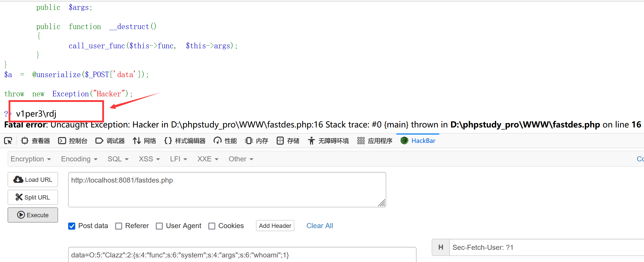Open the Console (控制台) panel
Screen dimensions: 644x262
click(x=73, y=141)
